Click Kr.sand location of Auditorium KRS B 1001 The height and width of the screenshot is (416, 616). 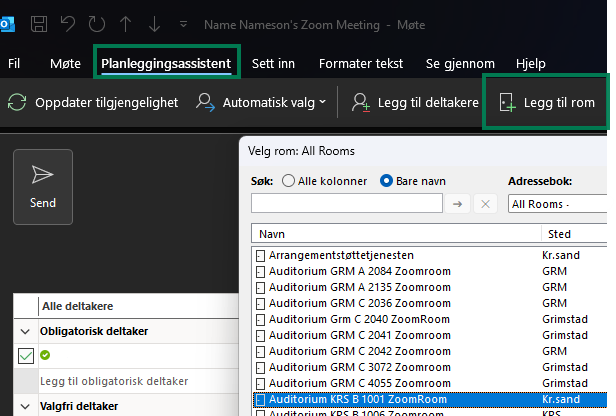pos(561,400)
